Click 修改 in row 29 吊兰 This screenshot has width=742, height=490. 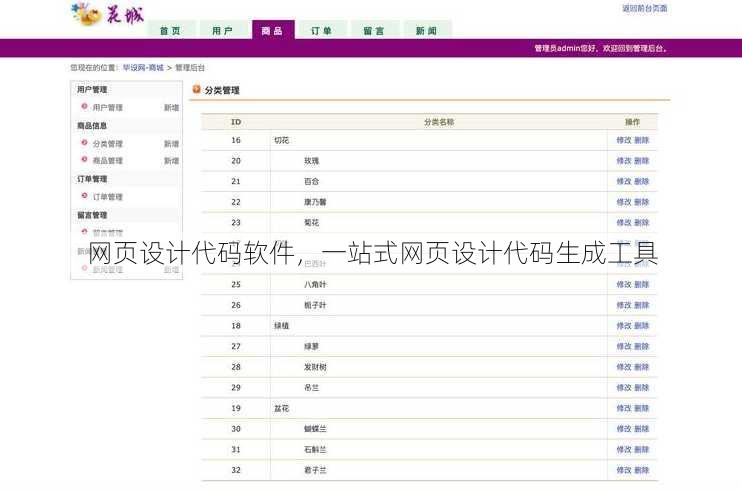pyautogui.click(x=624, y=387)
